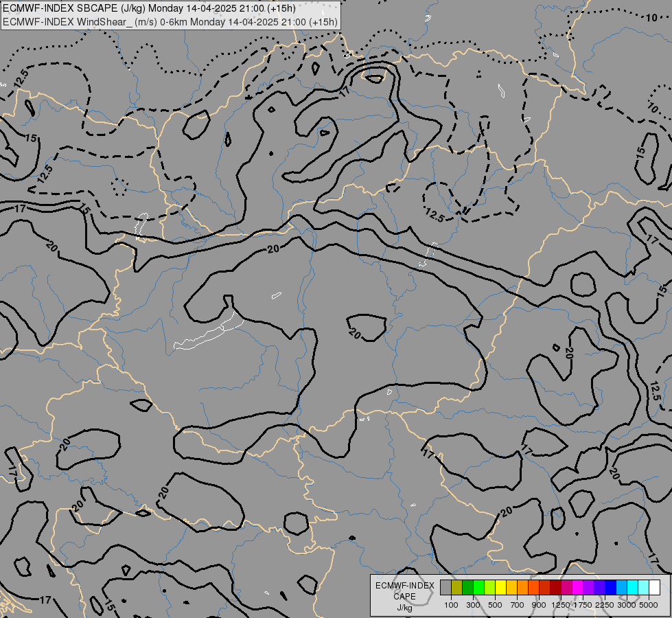
Task: Click the olive swatch in the CAPE legend
Action: pos(457,588)
